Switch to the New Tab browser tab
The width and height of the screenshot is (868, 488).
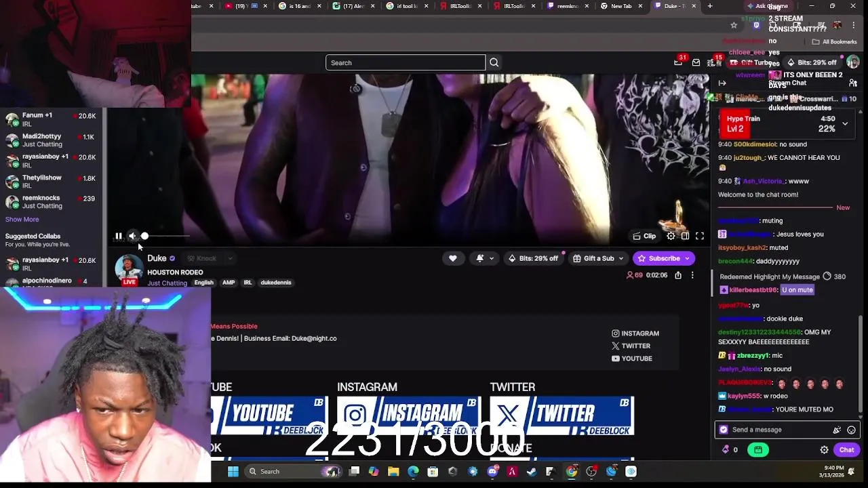[622, 6]
